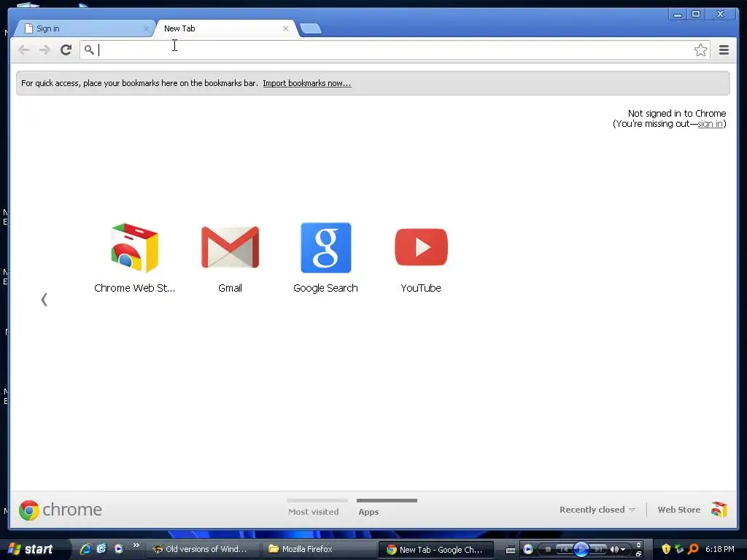Open the Mozilla Firefox folder taskbar item

click(318, 549)
